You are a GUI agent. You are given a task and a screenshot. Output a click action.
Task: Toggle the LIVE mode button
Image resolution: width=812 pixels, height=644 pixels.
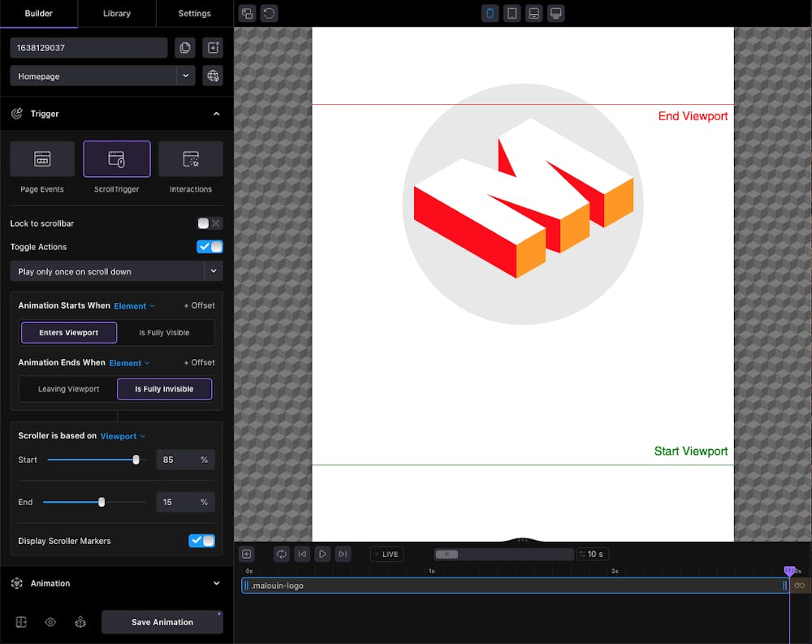pos(387,554)
